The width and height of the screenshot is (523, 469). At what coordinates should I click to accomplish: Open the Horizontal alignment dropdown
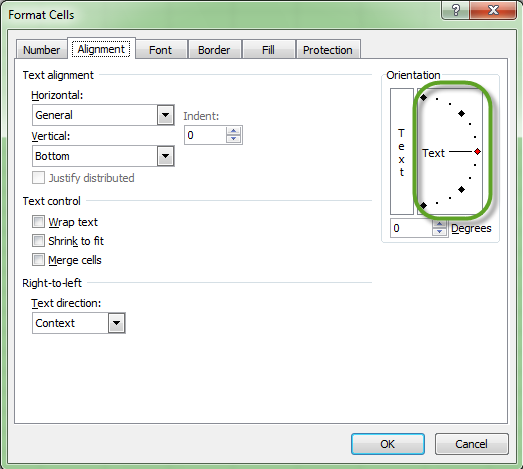point(165,115)
